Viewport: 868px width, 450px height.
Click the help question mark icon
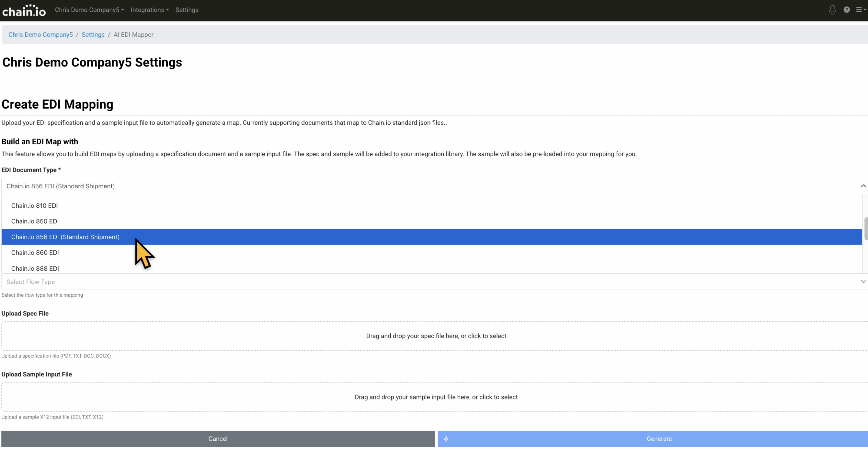pyautogui.click(x=846, y=10)
